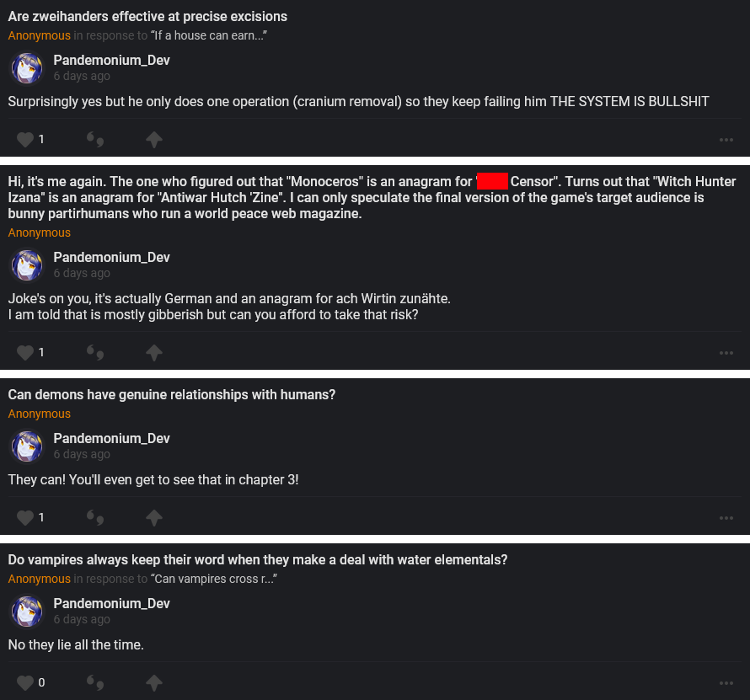Quote the anagram joke answer

tap(95, 352)
